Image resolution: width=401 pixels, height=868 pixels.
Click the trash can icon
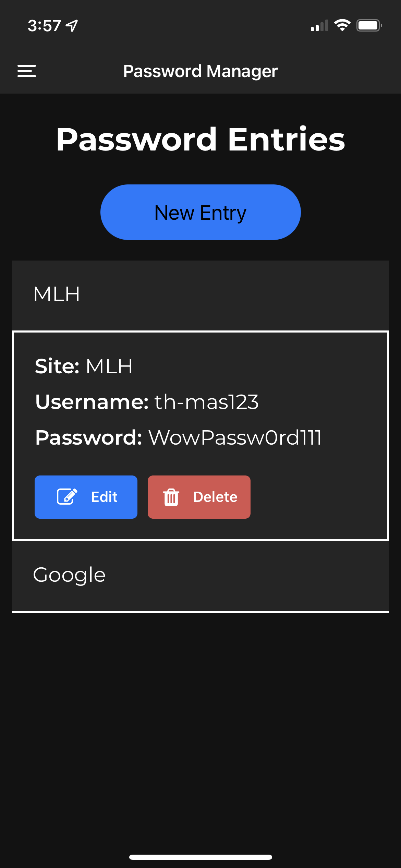pyautogui.click(x=171, y=497)
